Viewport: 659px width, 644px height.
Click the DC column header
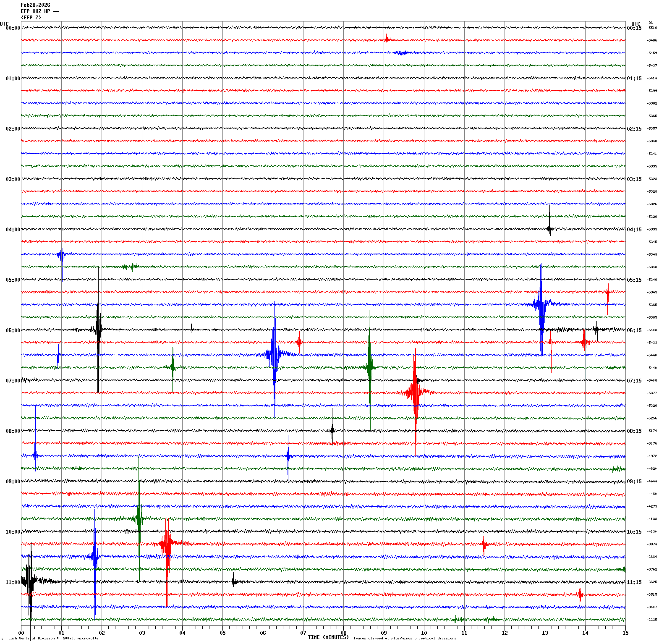coord(651,23)
